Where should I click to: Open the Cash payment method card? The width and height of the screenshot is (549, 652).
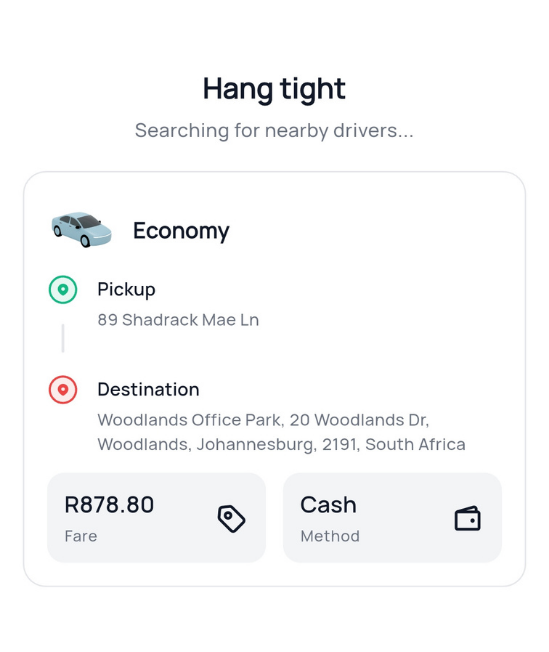point(392,518)
